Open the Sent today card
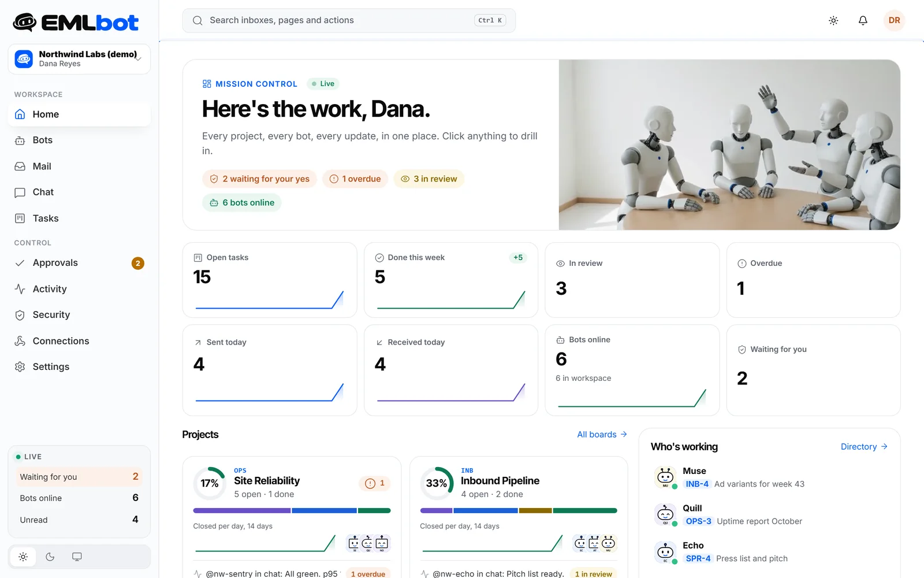The width and height of the screenshot is (924, 578). coord(270,370)
